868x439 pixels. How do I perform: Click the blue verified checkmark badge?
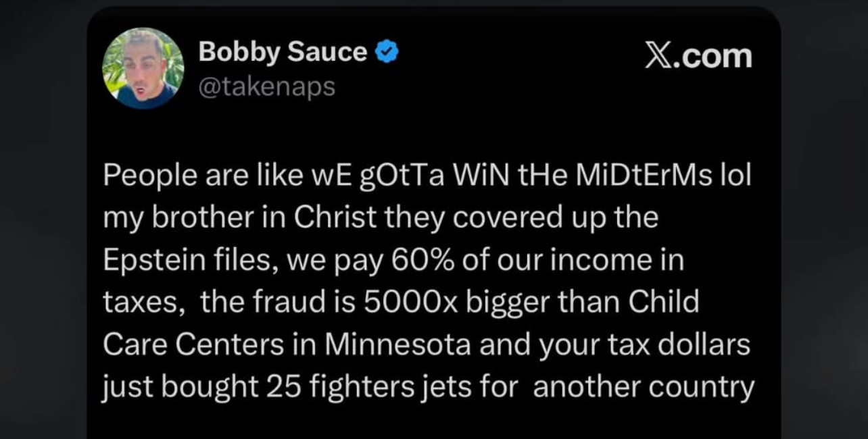(x=386, y=52)
